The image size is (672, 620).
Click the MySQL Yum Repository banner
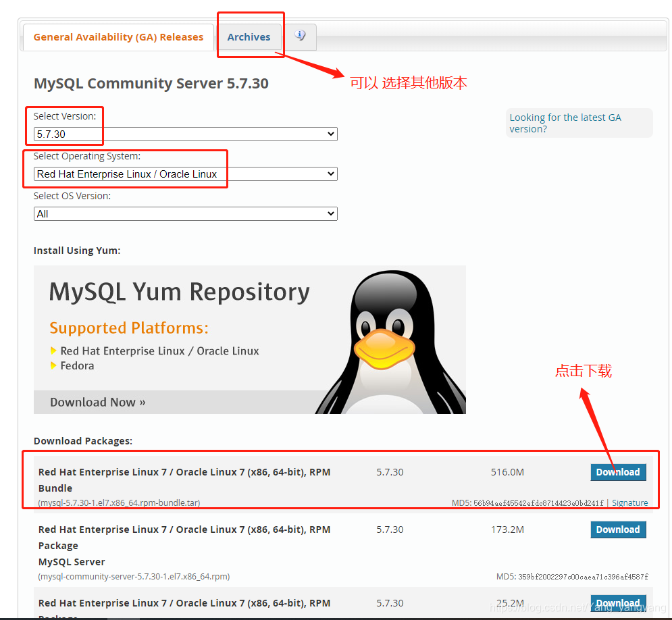click(x=249, y=339)
